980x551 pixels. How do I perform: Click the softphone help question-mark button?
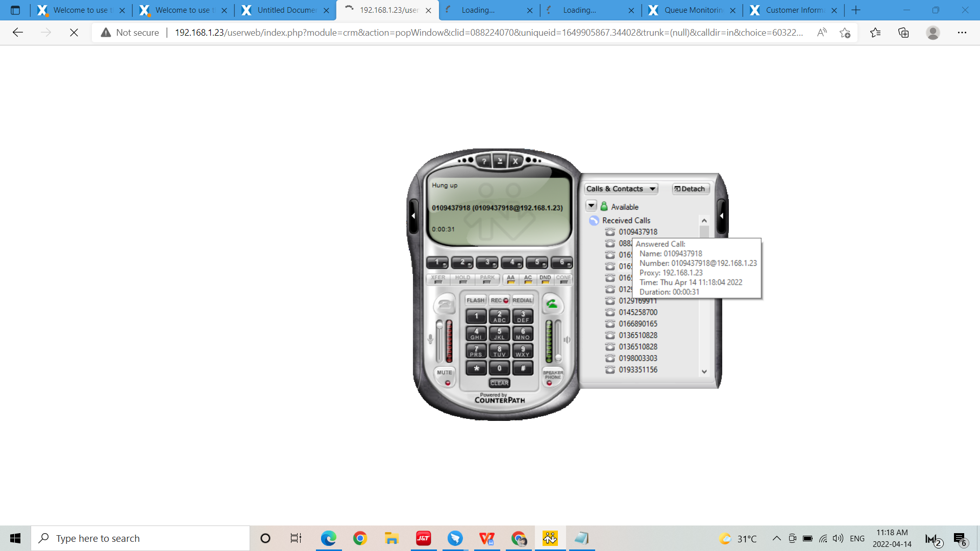pos(484,161)
